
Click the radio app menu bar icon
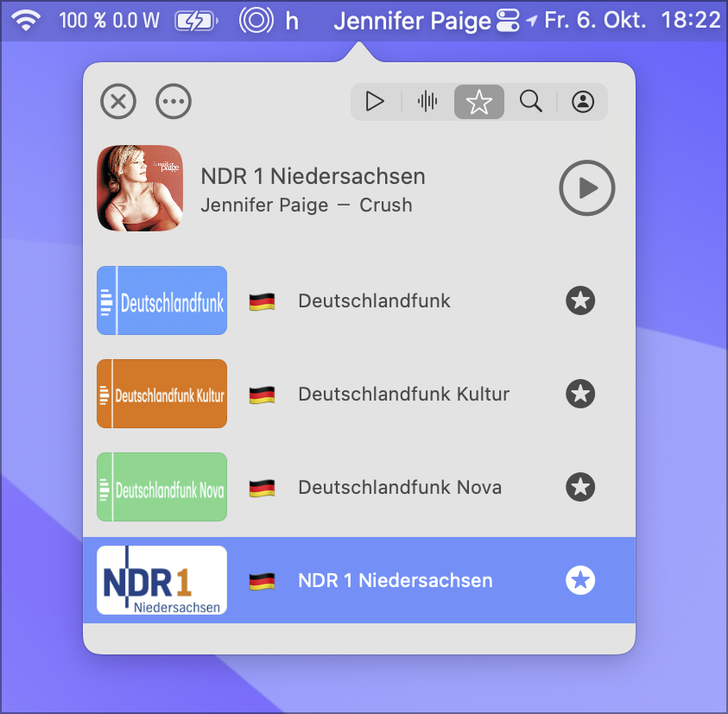tap(255, 21)
